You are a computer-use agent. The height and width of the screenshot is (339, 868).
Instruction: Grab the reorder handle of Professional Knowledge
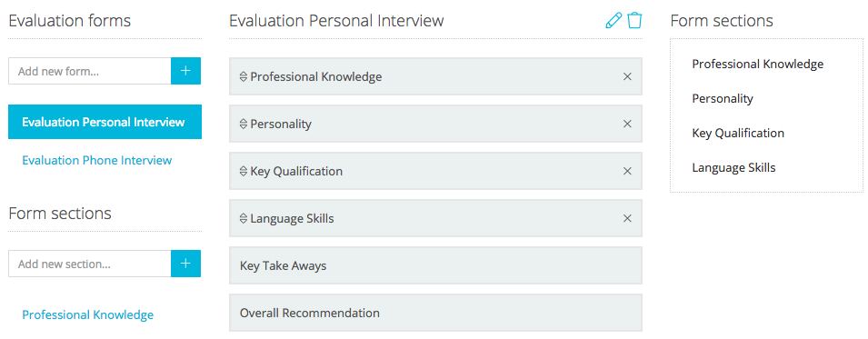[243, 77]
